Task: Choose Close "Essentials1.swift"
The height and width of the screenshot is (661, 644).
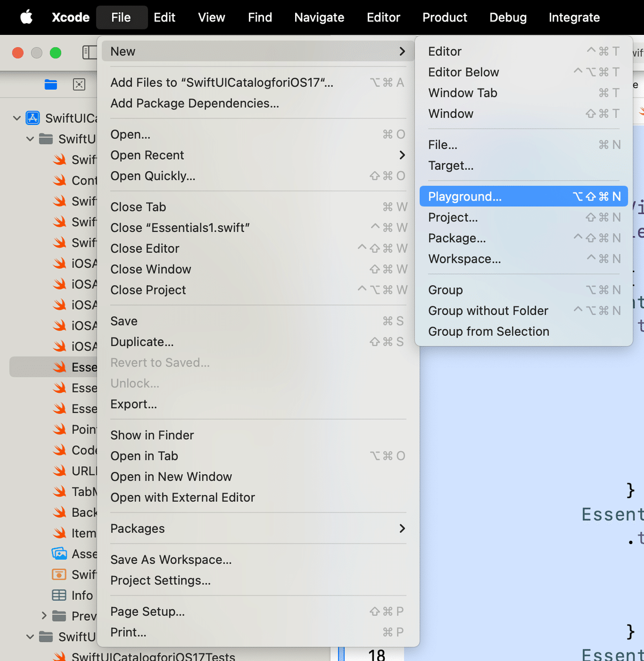Action: 258,228
